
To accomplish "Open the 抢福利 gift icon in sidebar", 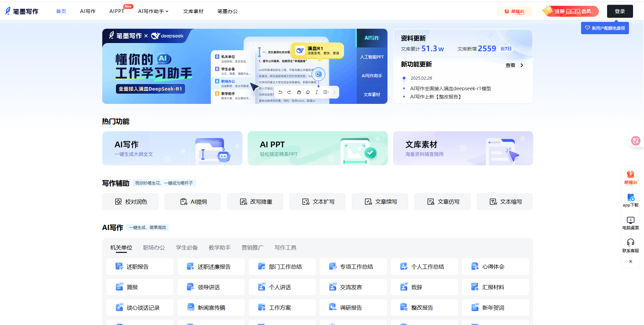I will [631, 177].
